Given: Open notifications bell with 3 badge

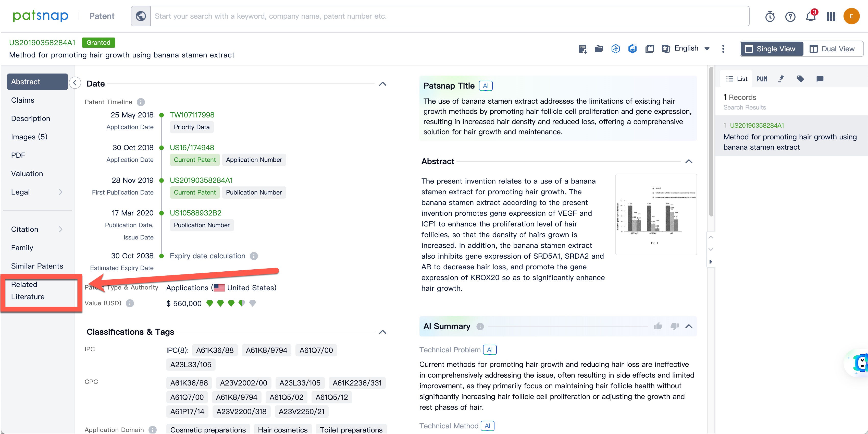Looking at the screenshot, I should (810, 16).
